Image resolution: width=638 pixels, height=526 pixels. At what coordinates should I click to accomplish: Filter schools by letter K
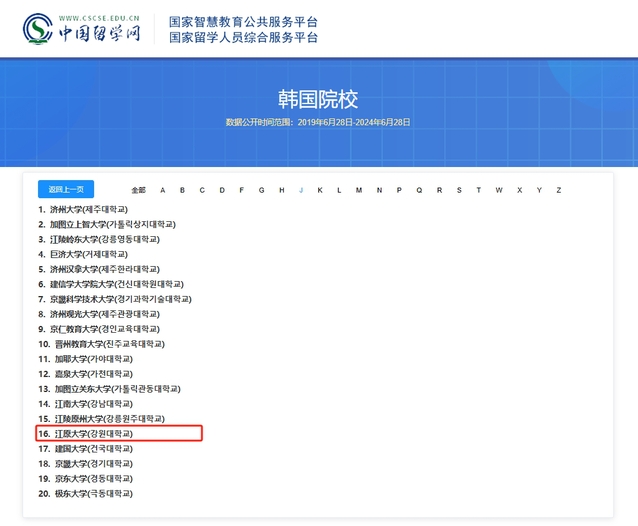(x=320, y=190)
